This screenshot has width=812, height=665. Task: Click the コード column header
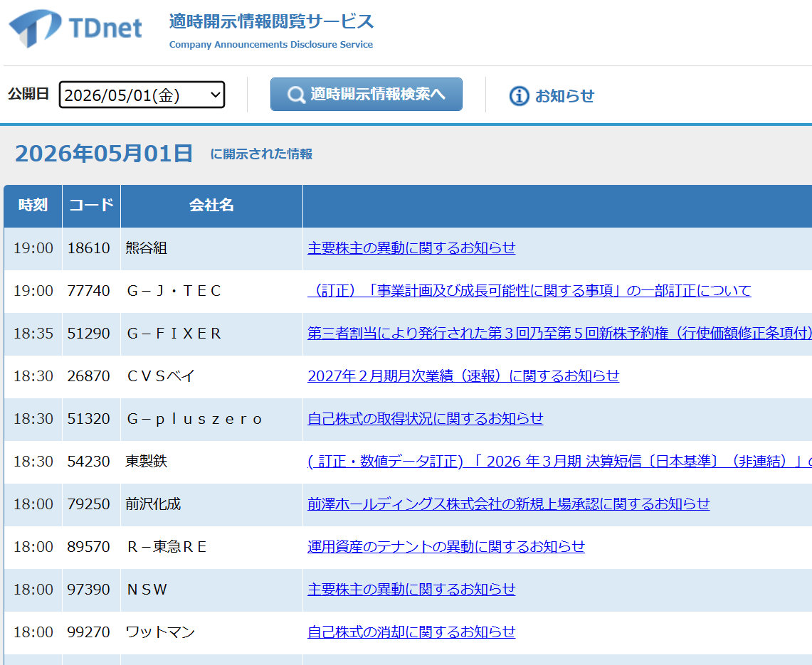click(x=91, y=206)
